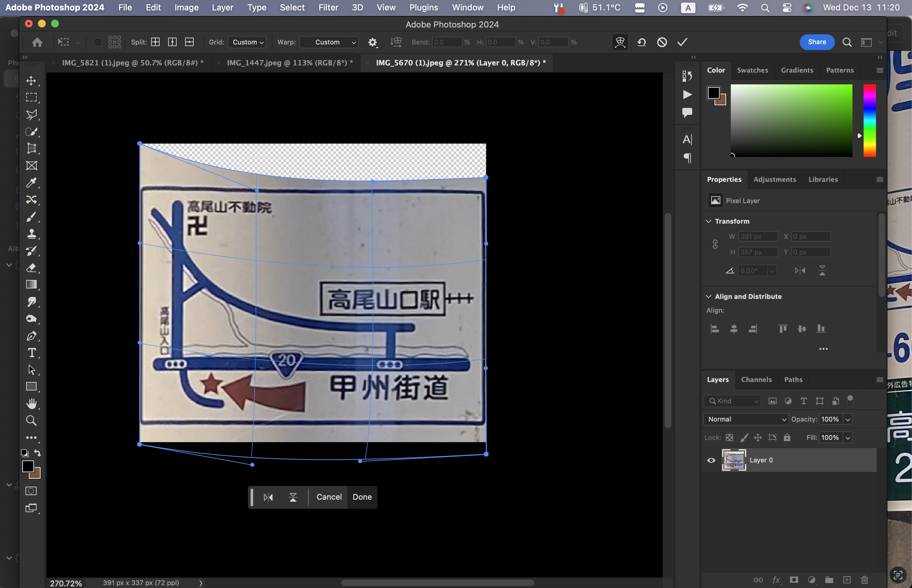The width and height of the screenshot is (912, 588).
Task: Click the Share button
Action: 816,42
